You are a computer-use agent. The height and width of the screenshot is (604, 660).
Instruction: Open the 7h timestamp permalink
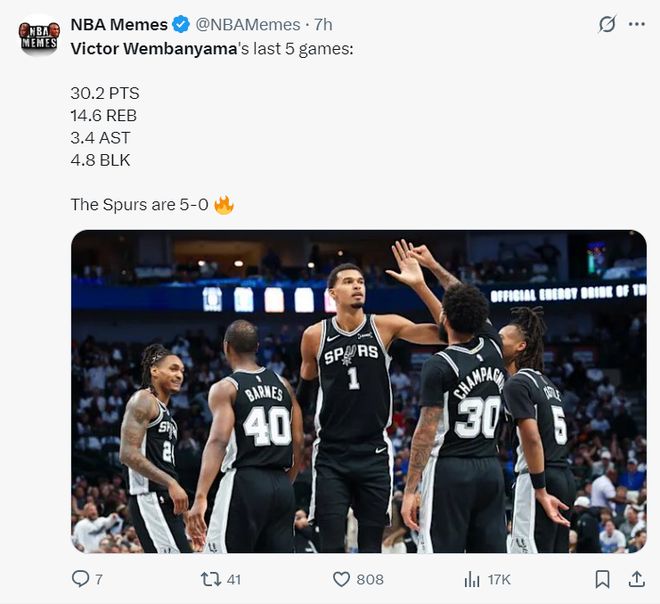point(323,24)
